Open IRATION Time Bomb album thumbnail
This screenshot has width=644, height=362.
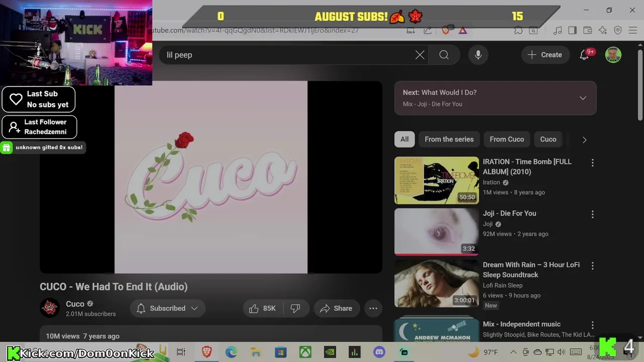[x=437, y=180]
